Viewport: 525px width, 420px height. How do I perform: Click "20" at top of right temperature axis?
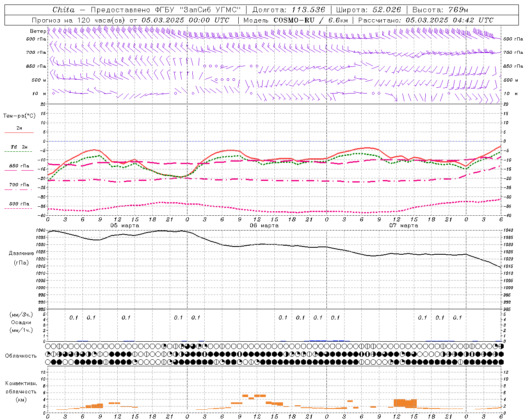coord(506,104)
